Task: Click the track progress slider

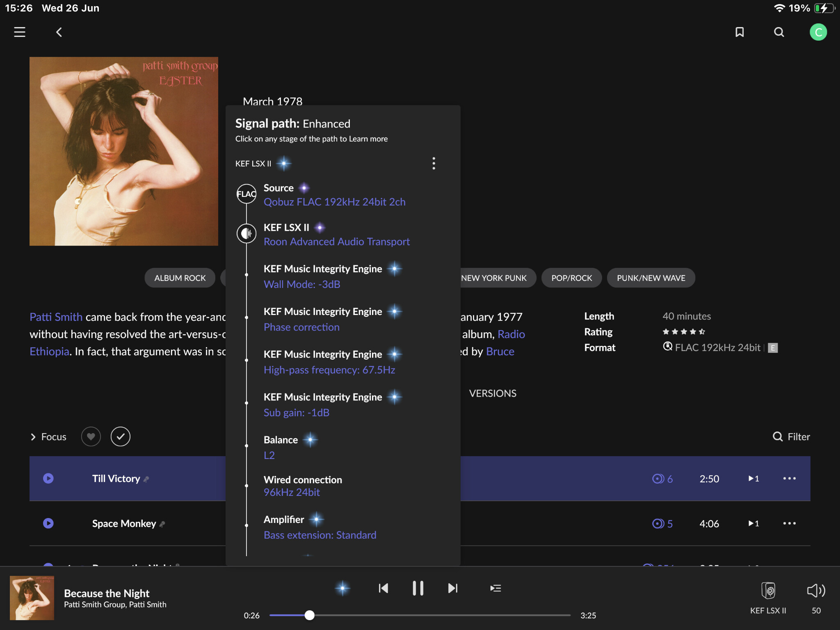Action: click(x=420, y=615)
